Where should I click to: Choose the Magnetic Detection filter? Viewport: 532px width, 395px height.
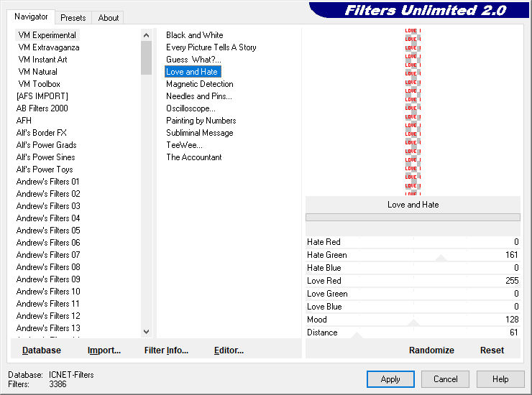pyautogui.click(x=200, y=84)
